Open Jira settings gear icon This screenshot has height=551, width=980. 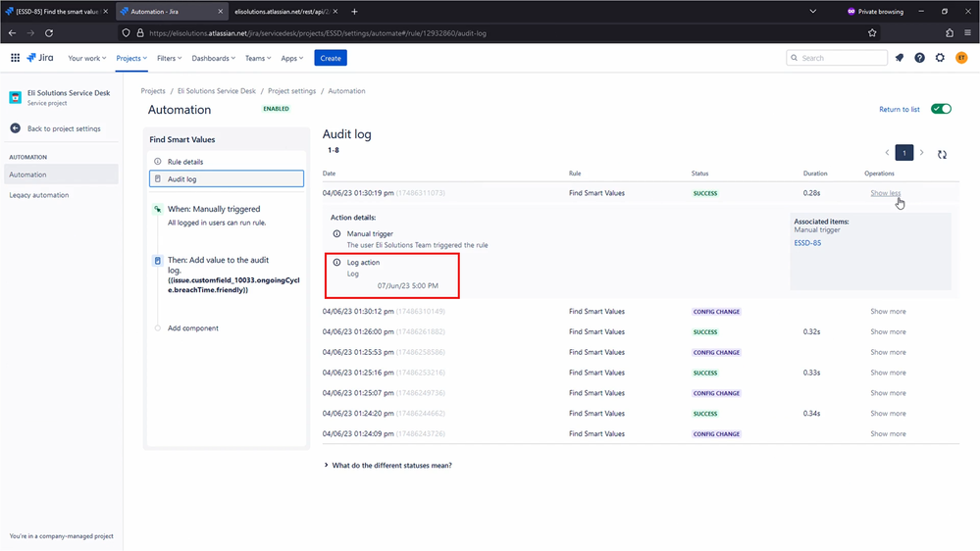click(x=940, y=58)
